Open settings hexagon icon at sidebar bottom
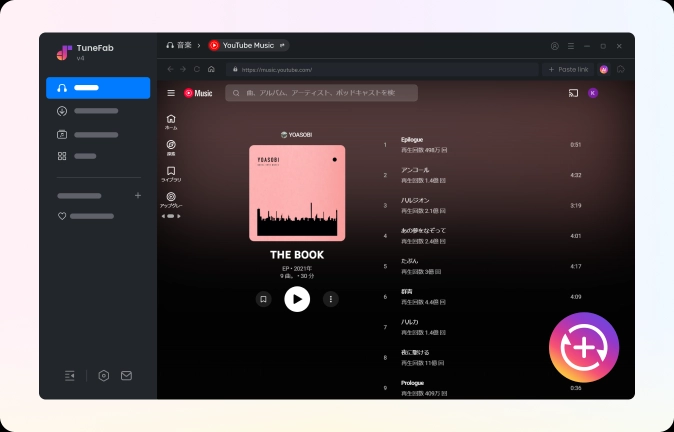 pos(104,376)
